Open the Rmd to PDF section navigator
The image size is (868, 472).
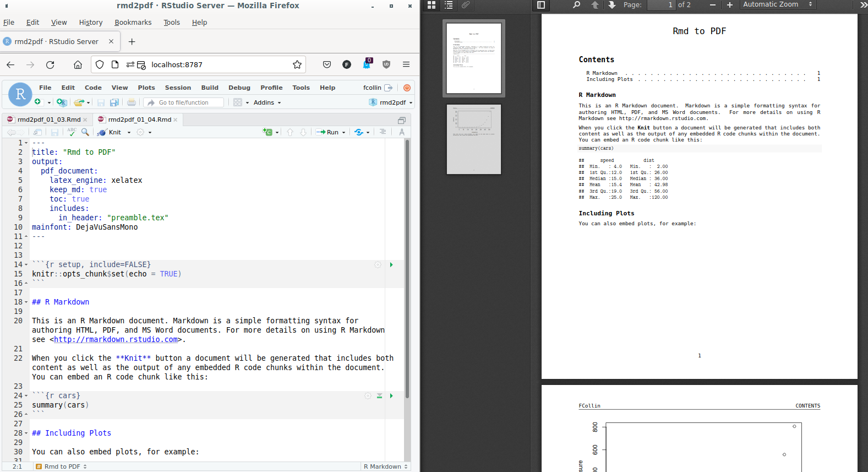pos(61,466)
